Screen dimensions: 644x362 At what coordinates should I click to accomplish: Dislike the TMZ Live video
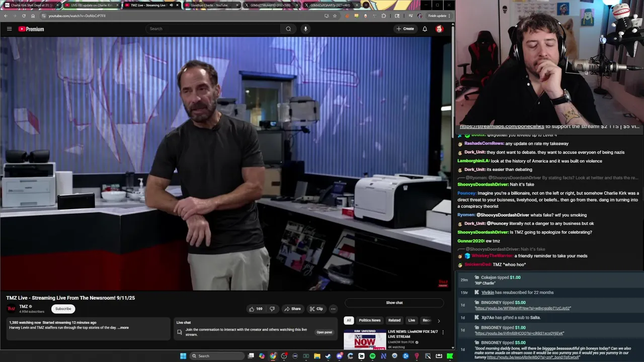(x=272, y=309)
